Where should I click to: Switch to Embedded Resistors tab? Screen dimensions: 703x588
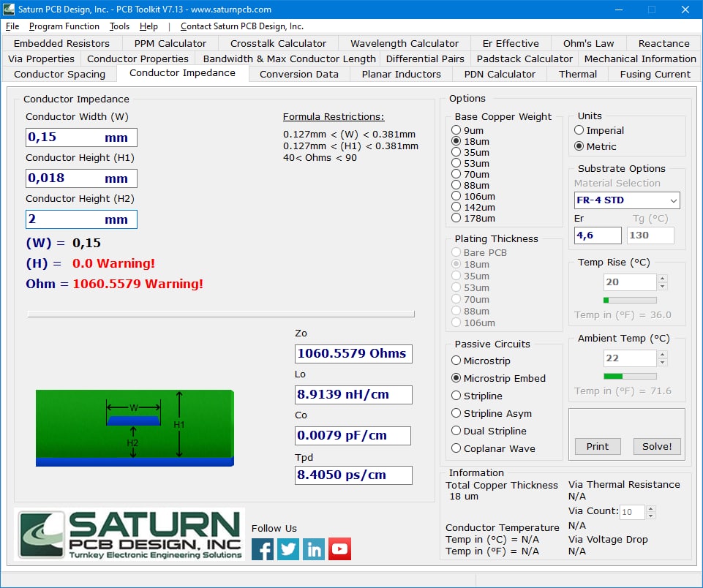(x=62, y=43)
